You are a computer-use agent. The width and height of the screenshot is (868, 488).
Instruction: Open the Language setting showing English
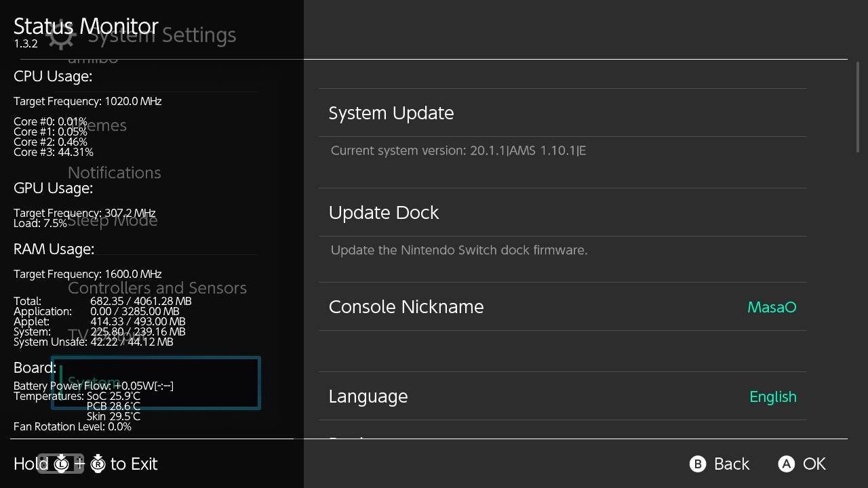[x=562, y=396]
